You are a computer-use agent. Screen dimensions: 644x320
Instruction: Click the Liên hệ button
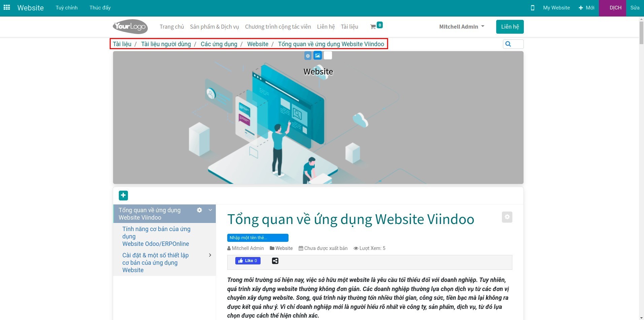pos(509,27)
